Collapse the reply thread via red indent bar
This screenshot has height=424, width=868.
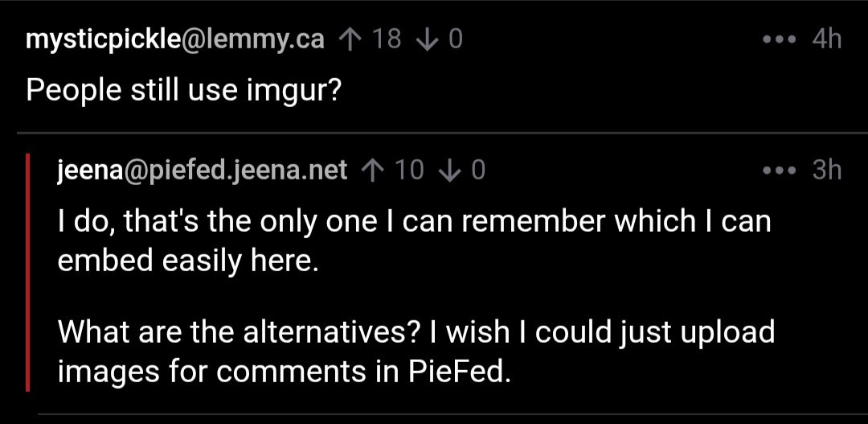29,272
